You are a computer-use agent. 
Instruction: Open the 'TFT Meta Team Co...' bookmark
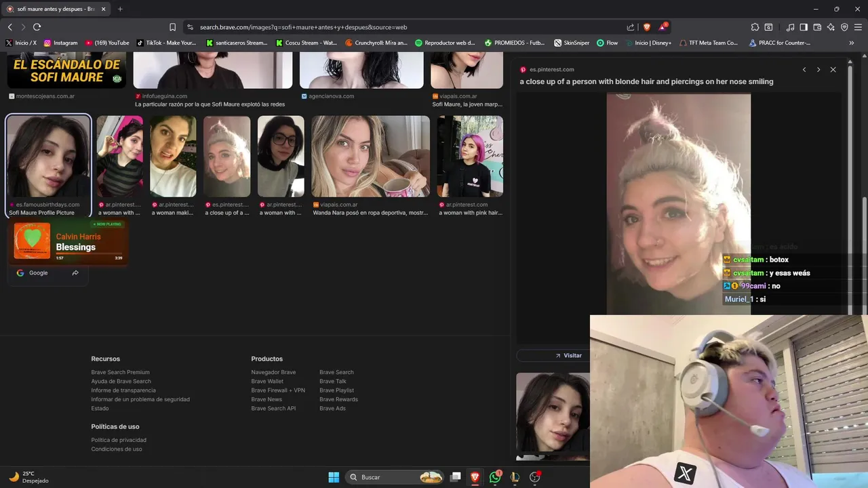coord(709,43)
